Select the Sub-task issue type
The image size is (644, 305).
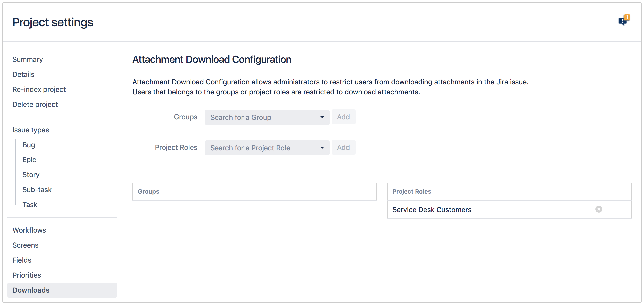click(37, 190)
